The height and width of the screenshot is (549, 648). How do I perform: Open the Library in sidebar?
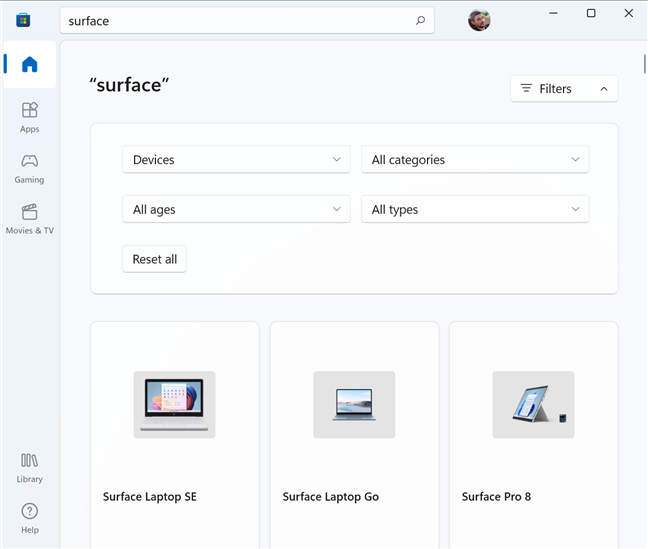click(29, 468)
